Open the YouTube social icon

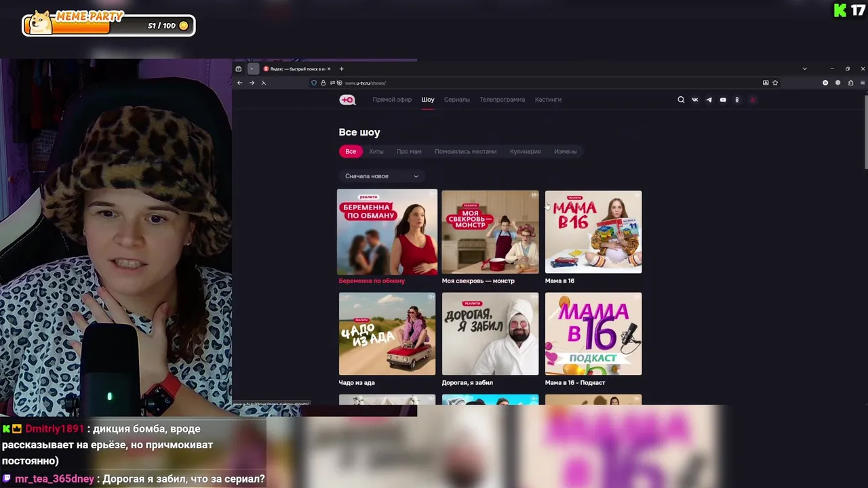coord(723,100)
